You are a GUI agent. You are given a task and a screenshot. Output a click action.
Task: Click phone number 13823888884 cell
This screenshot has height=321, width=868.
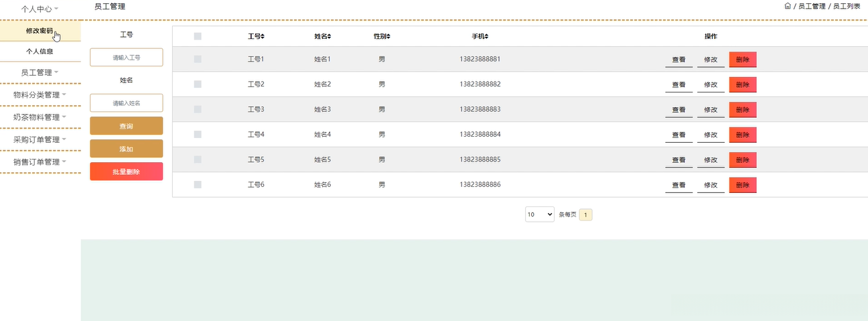click(480, 135)
